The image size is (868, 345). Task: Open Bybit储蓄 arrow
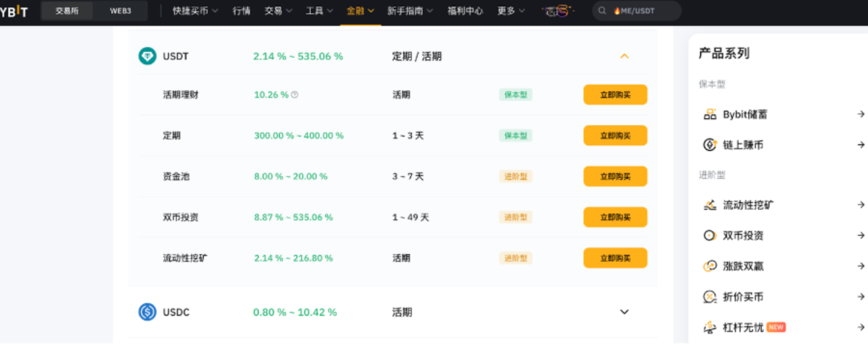pos(861,114)
